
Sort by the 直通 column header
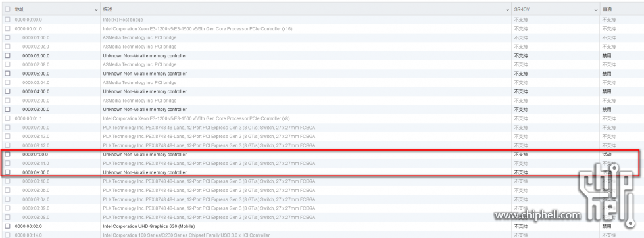(607, 9)
